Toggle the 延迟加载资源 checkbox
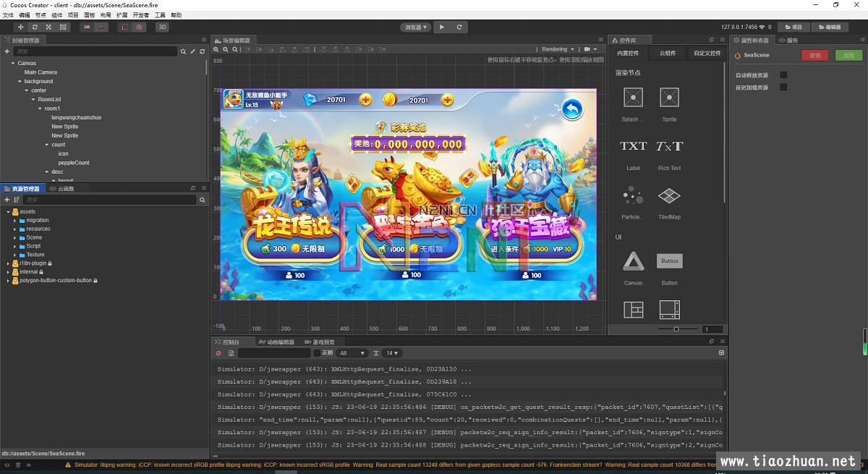868x474 pixels. click(783, 88)
